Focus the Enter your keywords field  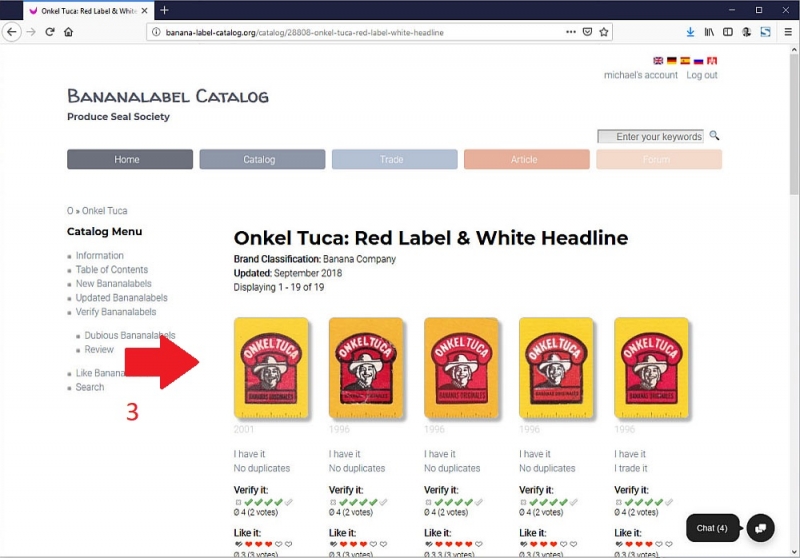pyautogui.click(x=651, y=136)
